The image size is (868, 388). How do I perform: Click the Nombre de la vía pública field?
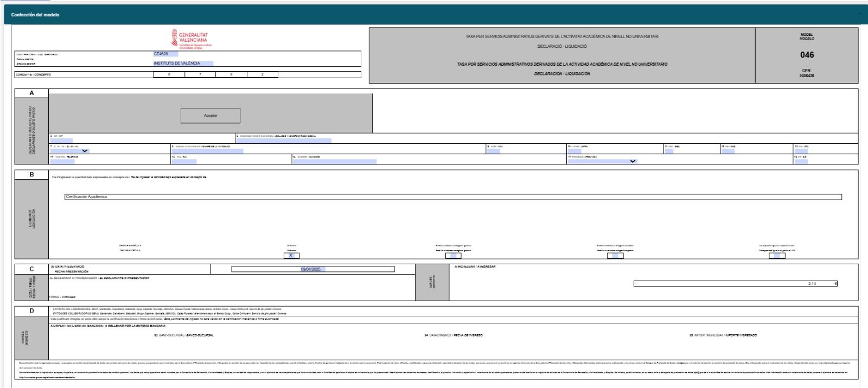point(207,151)
